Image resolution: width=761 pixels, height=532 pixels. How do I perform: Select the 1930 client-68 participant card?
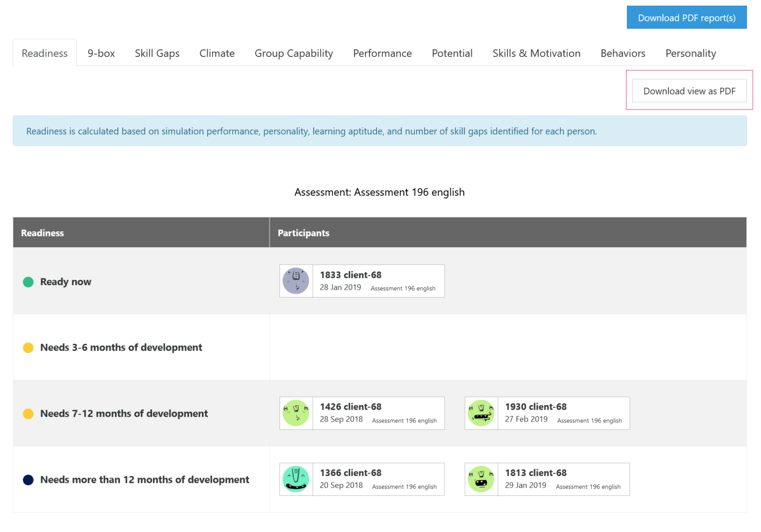[x=547, y=413]
